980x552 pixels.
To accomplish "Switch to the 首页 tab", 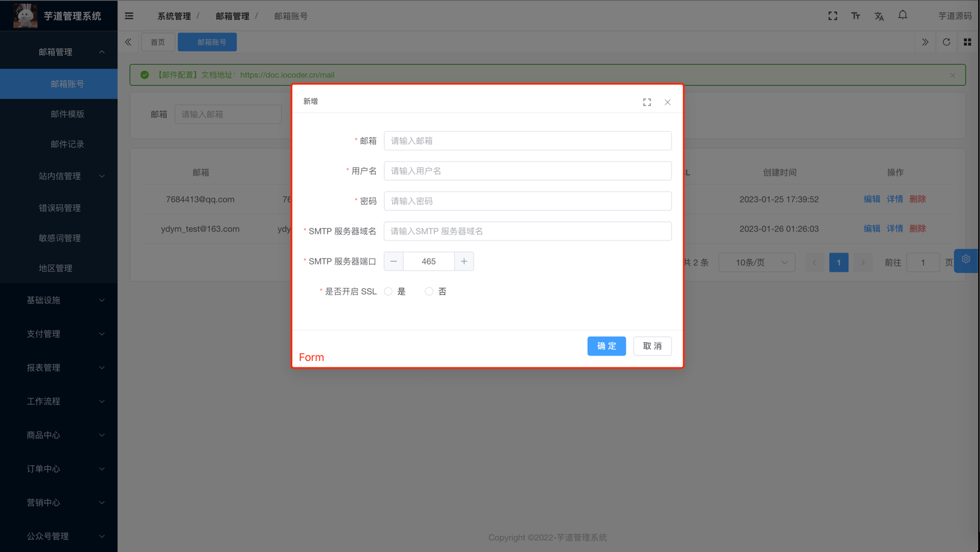I will click(x=158, y=42).
